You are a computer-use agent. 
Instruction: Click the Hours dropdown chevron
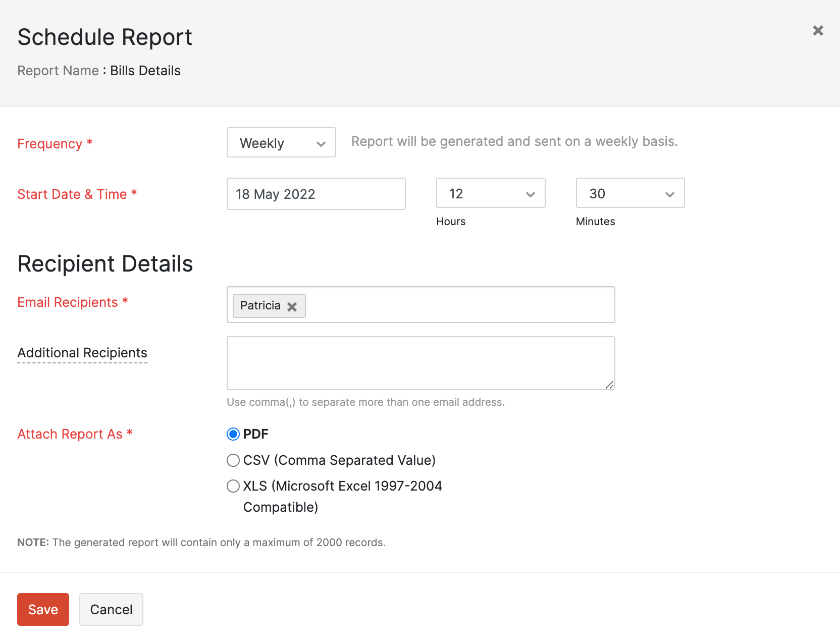pos(531,193)
